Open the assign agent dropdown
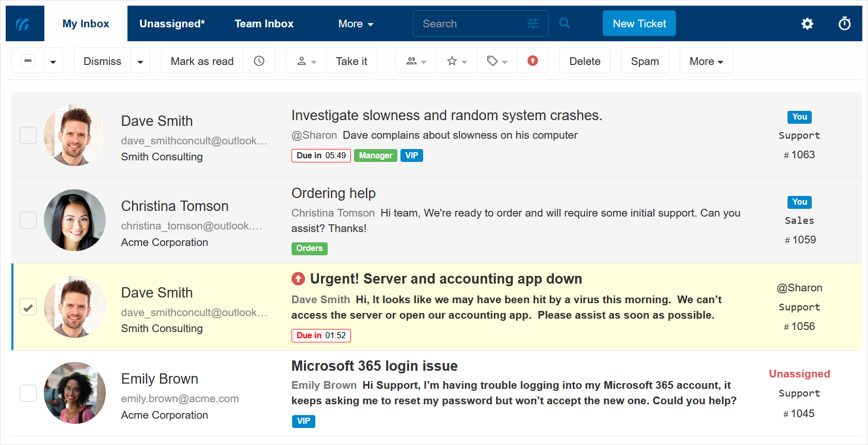868x445 pixels. click(307, 61)
